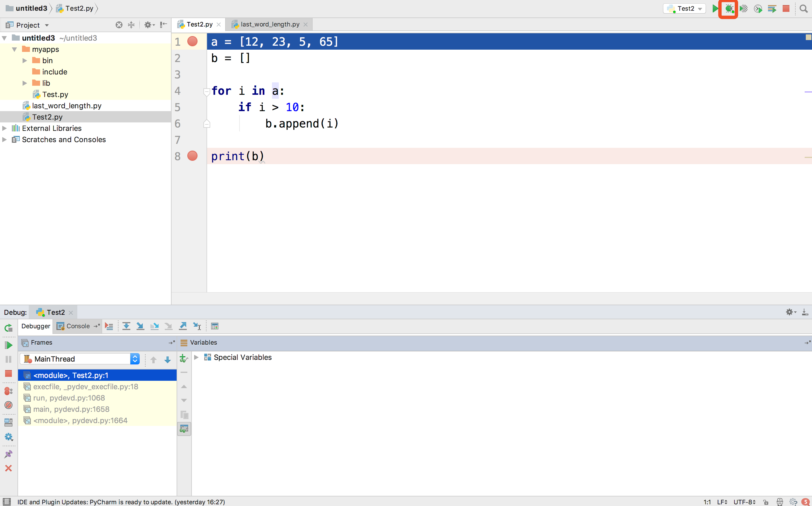Stop debugging with red square in debug sidebar
Screen dimensions: 812x506
(9, 373)
